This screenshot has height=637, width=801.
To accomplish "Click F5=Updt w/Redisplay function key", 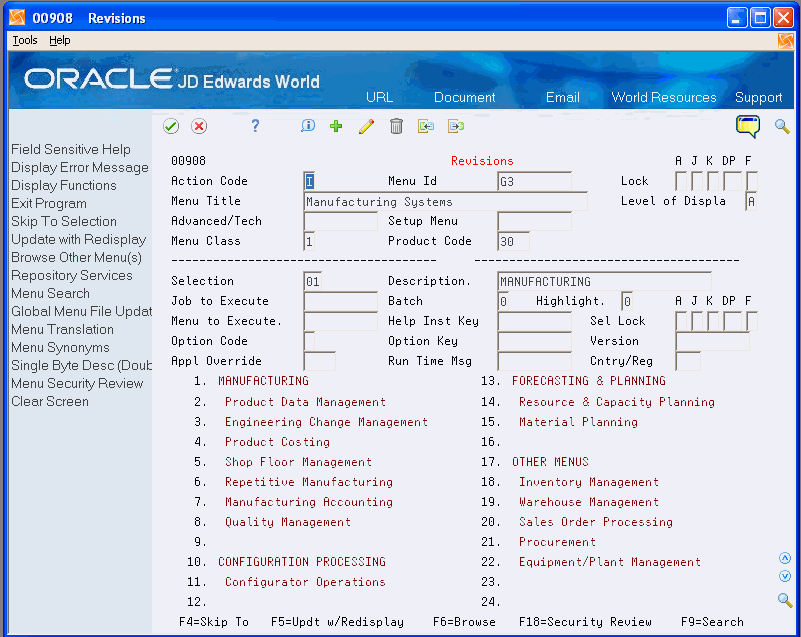I will (x=337, y=622).
